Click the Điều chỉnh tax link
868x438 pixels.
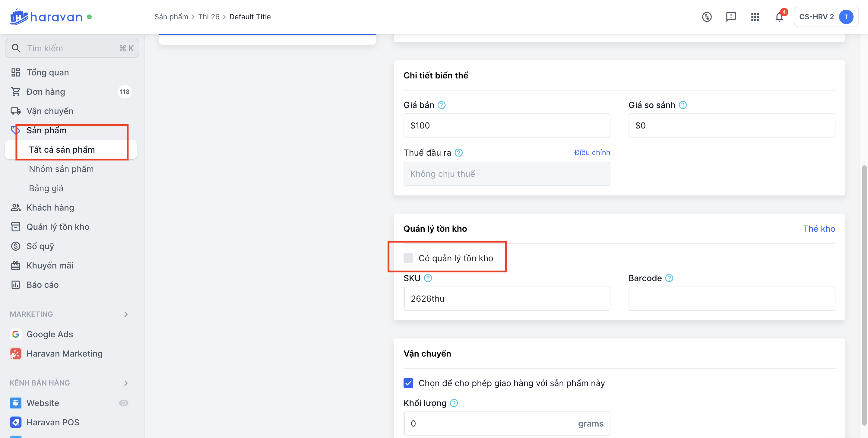592,153
